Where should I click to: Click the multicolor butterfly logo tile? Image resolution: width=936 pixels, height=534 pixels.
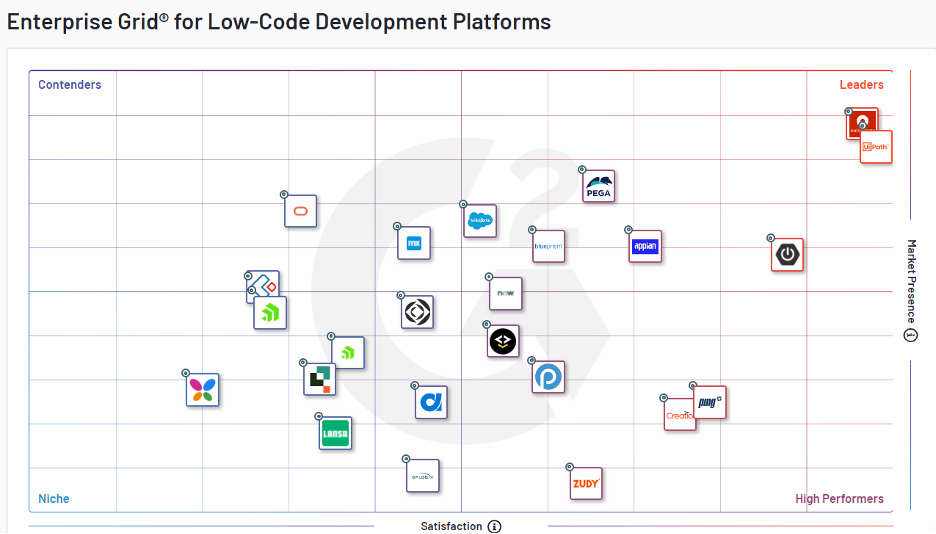[202, 390]
